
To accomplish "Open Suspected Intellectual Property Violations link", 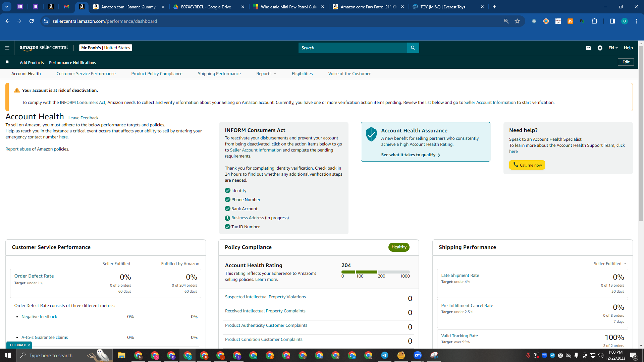I will (x=265, y=297).
